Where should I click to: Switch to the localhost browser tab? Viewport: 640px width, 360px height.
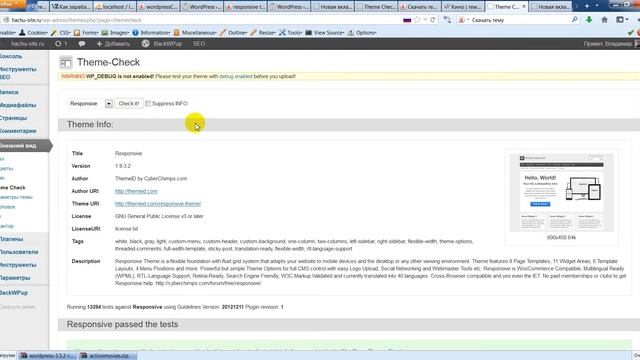pyautogui.click(x=114, y=7)
